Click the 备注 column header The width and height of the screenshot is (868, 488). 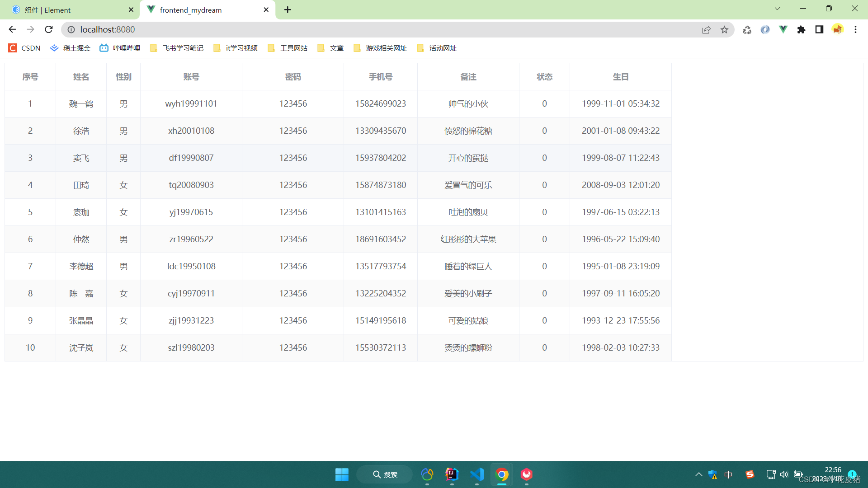[x=468, y=77]
